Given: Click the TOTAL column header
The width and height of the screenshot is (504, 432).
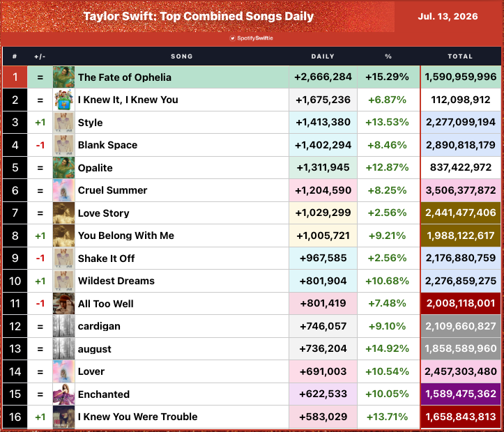Looking at the screenshot, I should click(x=460, y=56).
